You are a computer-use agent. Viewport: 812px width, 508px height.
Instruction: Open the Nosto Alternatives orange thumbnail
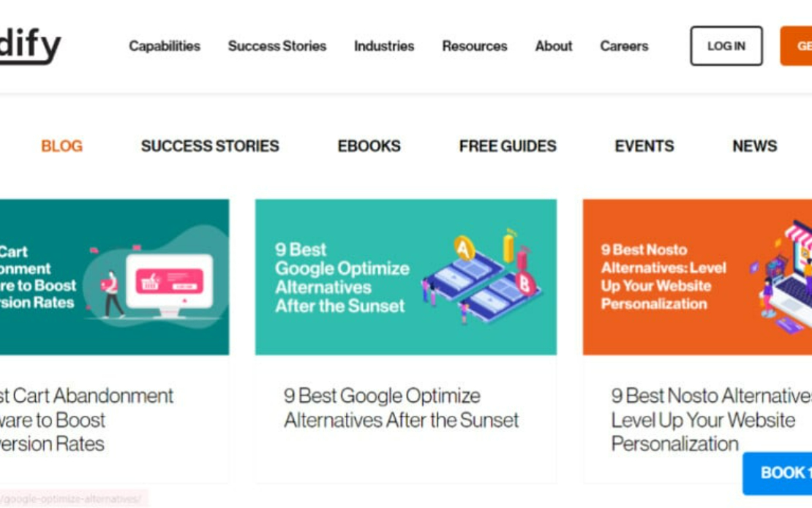[698, 277]
